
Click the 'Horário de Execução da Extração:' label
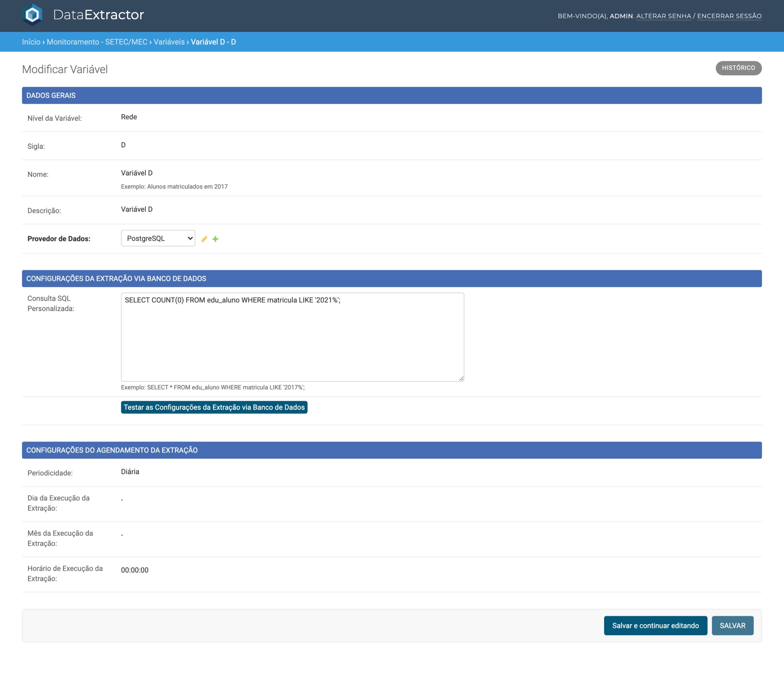[x=65, y=573]
